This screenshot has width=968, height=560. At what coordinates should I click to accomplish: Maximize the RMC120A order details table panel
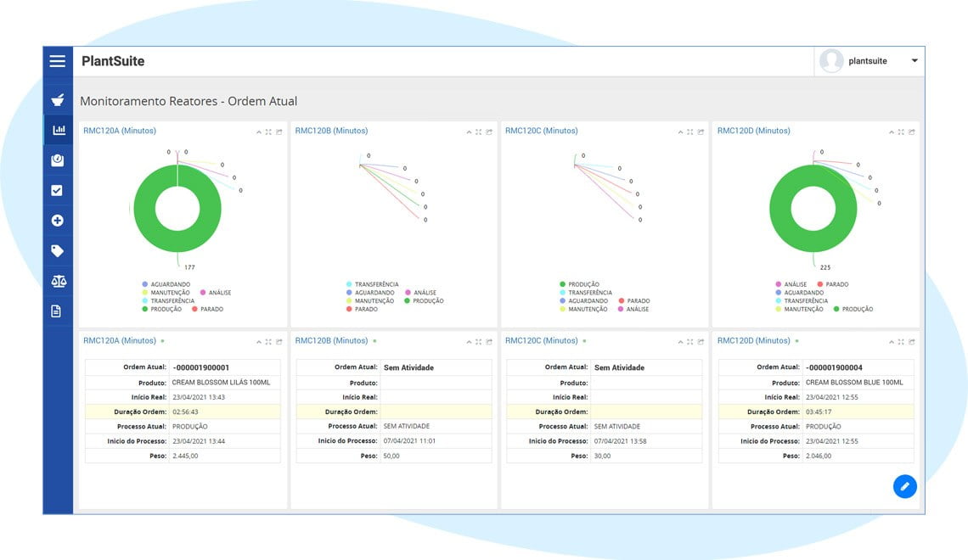click(268, 342)
